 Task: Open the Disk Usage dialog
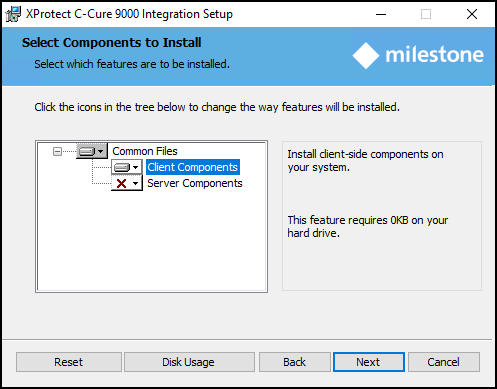coord(189,362)
